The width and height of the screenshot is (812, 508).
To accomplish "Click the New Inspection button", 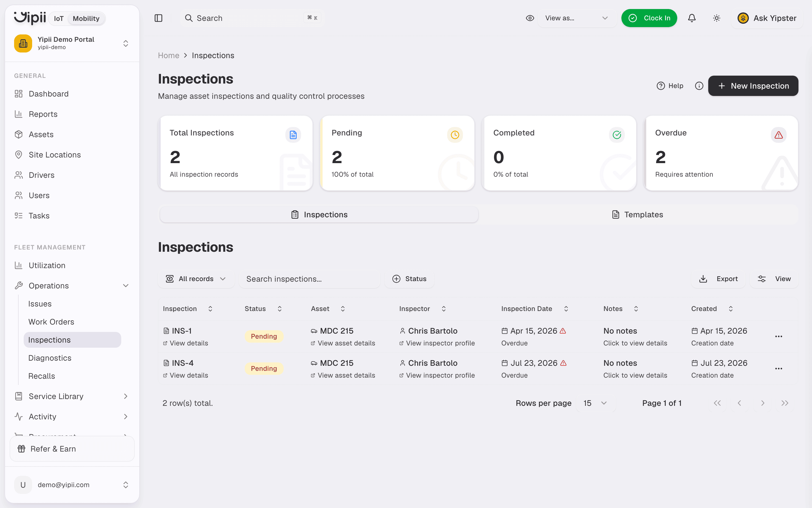I will 753,86.
